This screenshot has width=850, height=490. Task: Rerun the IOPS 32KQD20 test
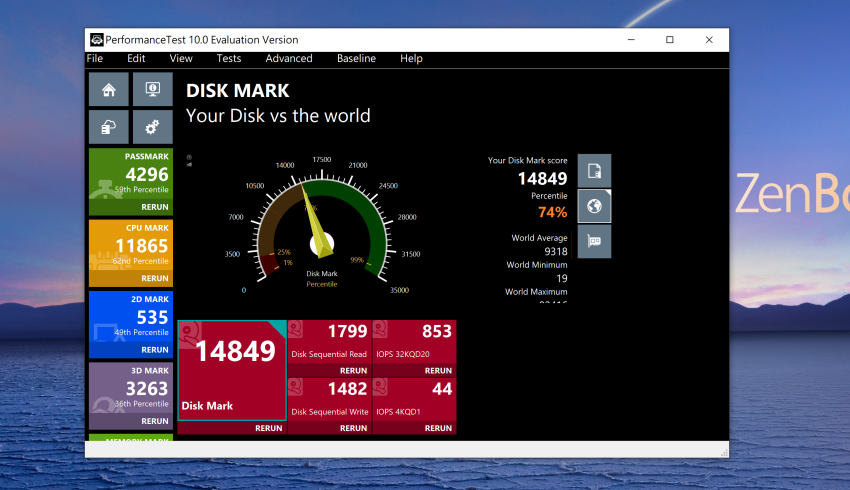[438, 371]
